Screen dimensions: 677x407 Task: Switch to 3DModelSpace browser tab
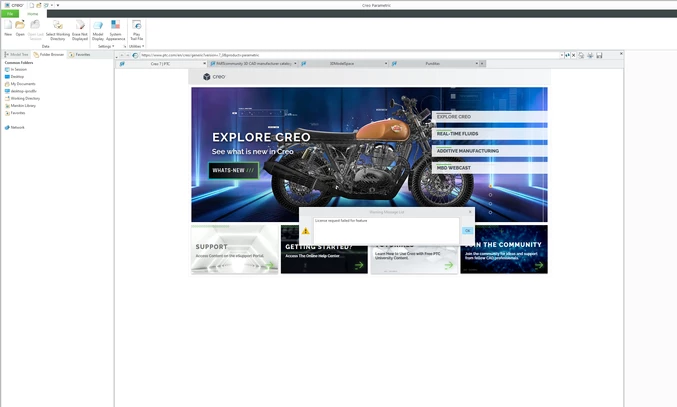click(x=342, y=63)
